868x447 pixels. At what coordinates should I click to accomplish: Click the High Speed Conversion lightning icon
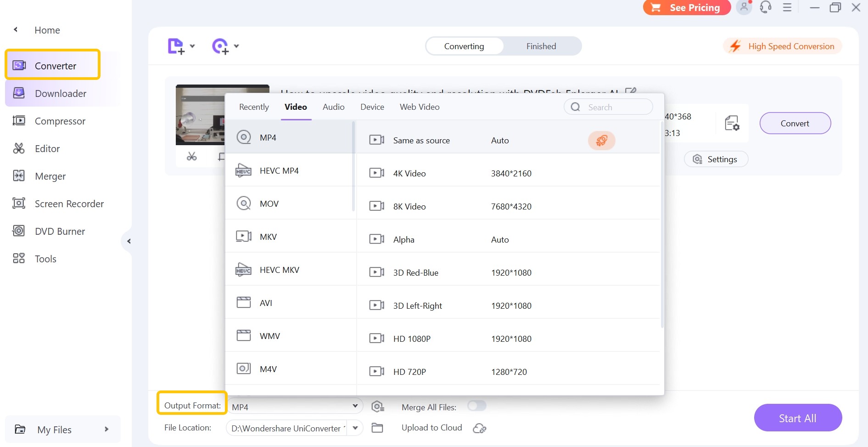pos(736,46)
